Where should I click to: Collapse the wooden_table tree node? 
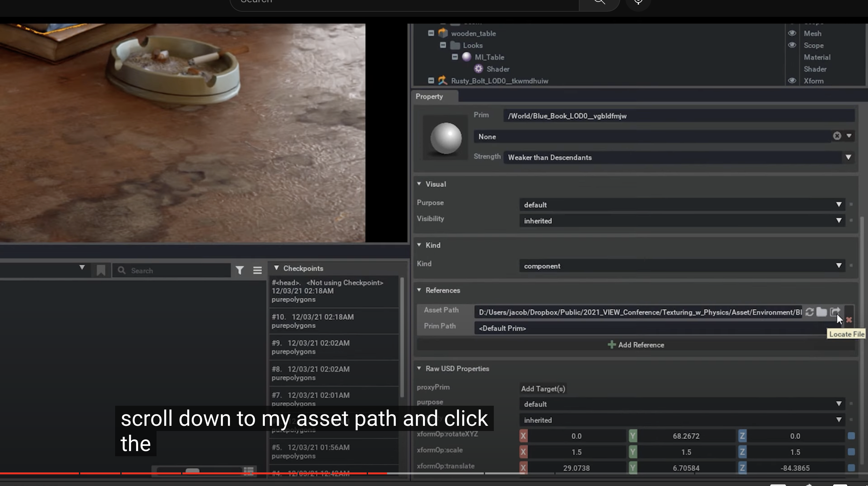431,33
